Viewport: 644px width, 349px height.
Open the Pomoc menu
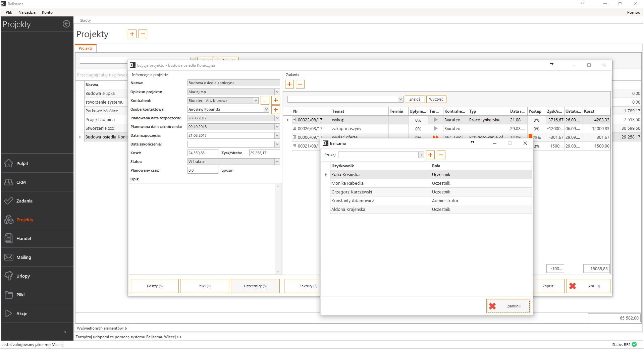[633, 12]
